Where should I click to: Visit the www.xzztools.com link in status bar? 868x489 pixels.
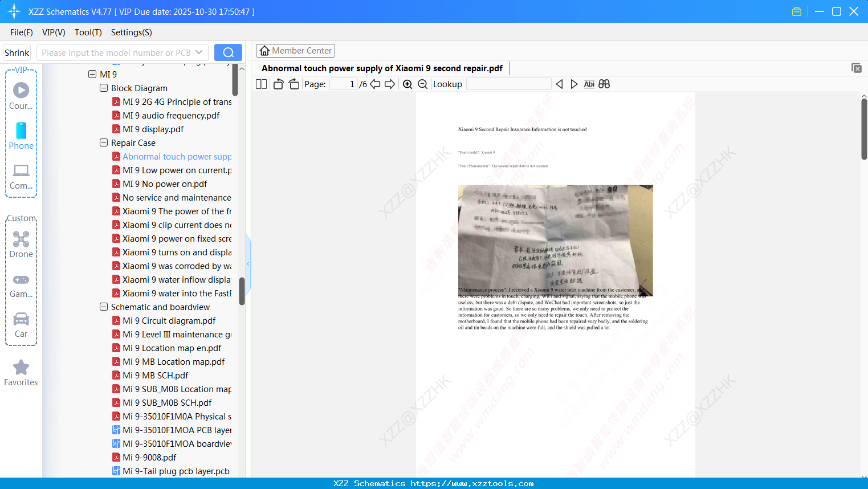(472, 483)
